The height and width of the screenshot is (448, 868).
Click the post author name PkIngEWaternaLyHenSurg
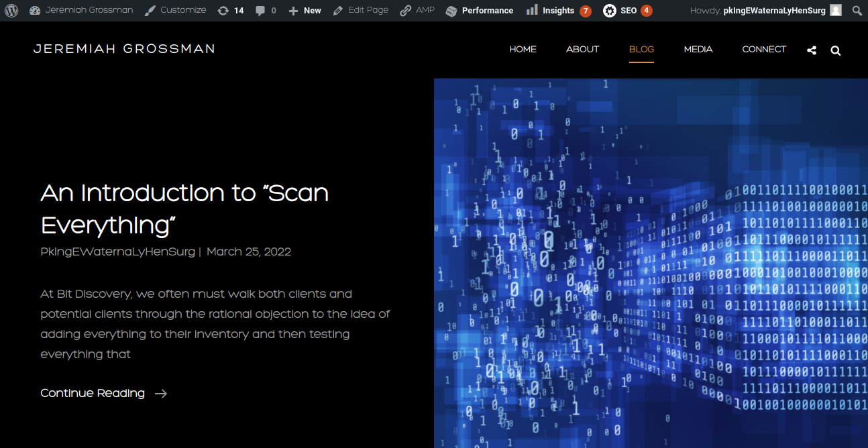(117, 252)
